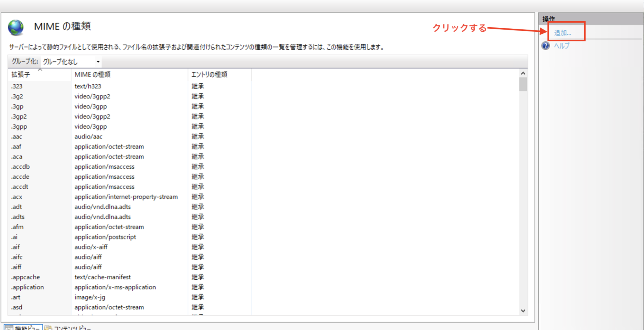This screenshot has height=330, width=644.
Task: Select the .aac audio entry
Action: 17,136
